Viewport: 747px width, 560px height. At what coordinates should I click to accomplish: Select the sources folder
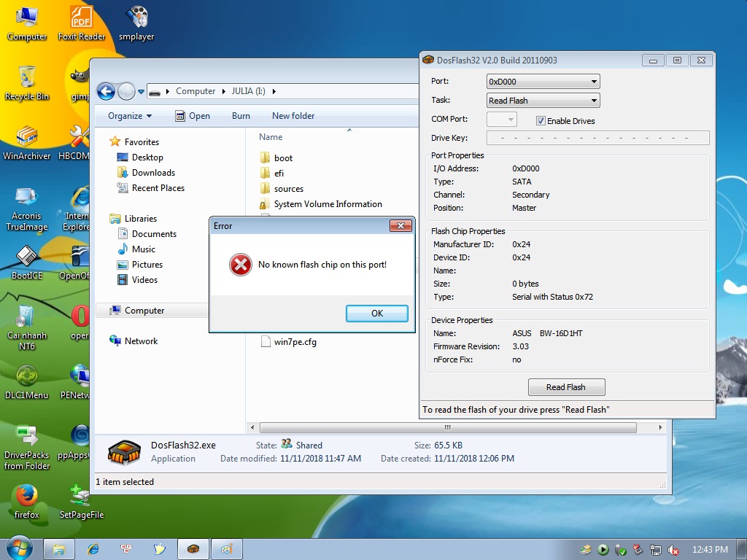[x=282, y=189]
